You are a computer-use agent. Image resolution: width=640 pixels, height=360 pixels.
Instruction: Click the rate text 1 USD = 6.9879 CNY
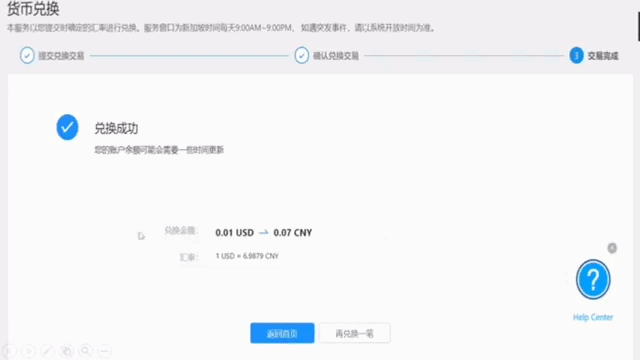247,256
